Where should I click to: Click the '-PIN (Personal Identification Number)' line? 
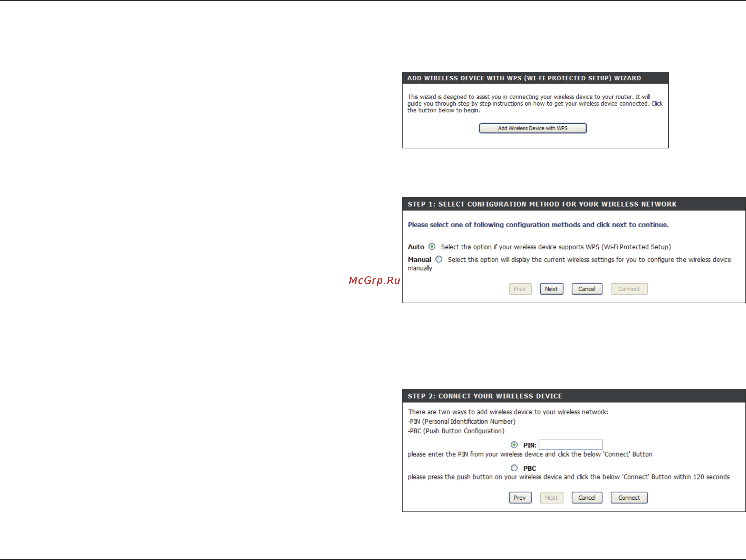(461, 421)
